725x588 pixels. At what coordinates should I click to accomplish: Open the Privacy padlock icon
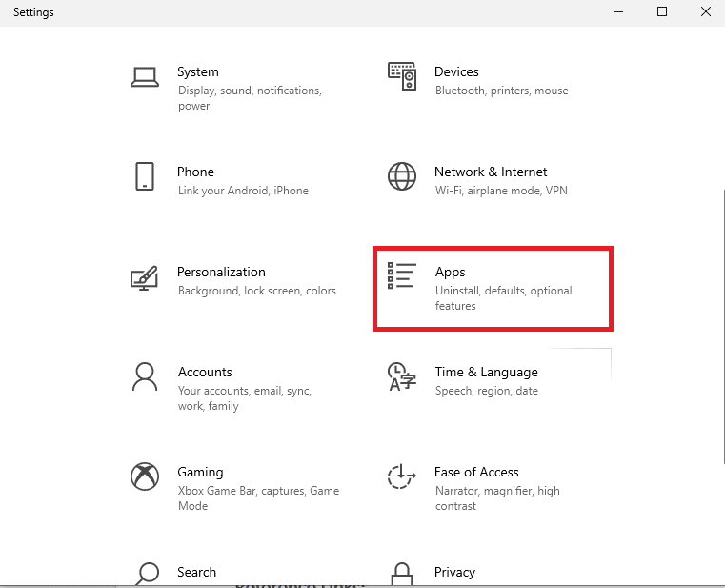point(402,574)
